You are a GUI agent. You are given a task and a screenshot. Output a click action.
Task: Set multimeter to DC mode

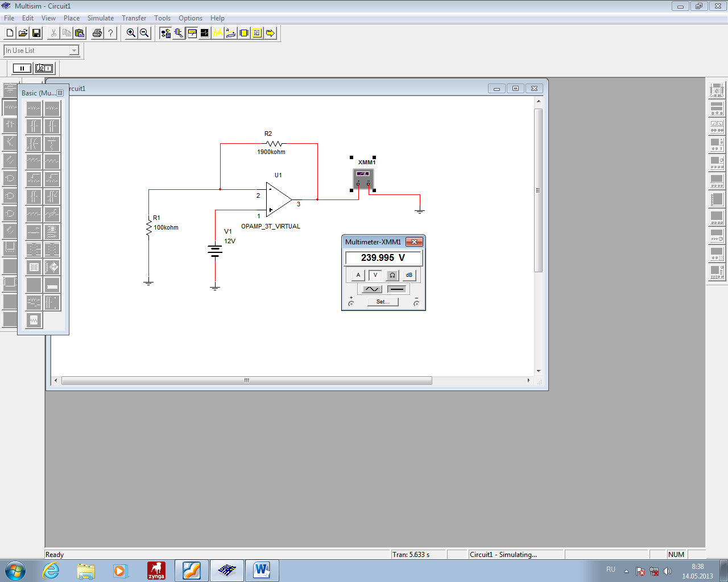pyautogui.click(x=397, y=289)
